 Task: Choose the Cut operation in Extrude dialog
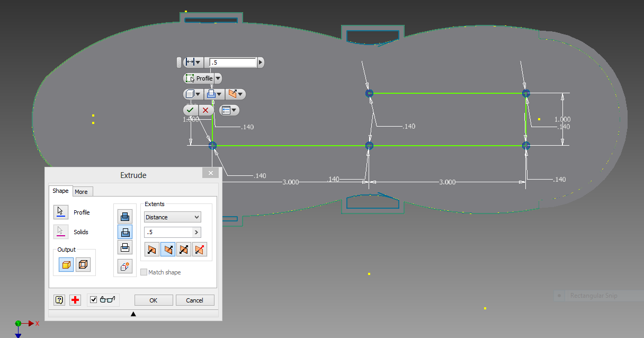tap(124, 232)
